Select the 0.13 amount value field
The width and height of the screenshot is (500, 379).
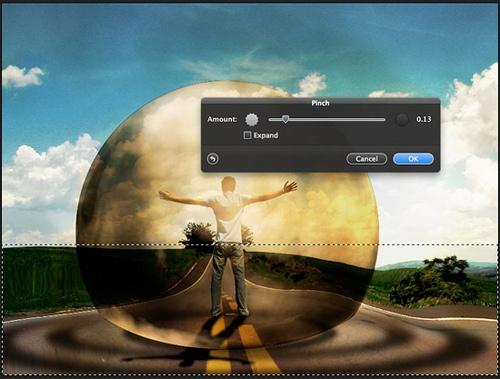(424, 119)
